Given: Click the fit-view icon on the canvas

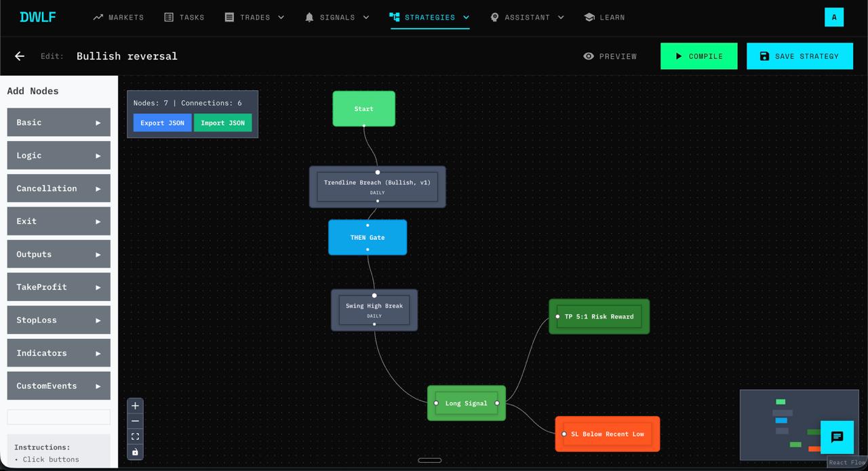Looking at the screenshot, I should (x=135, y=436).
